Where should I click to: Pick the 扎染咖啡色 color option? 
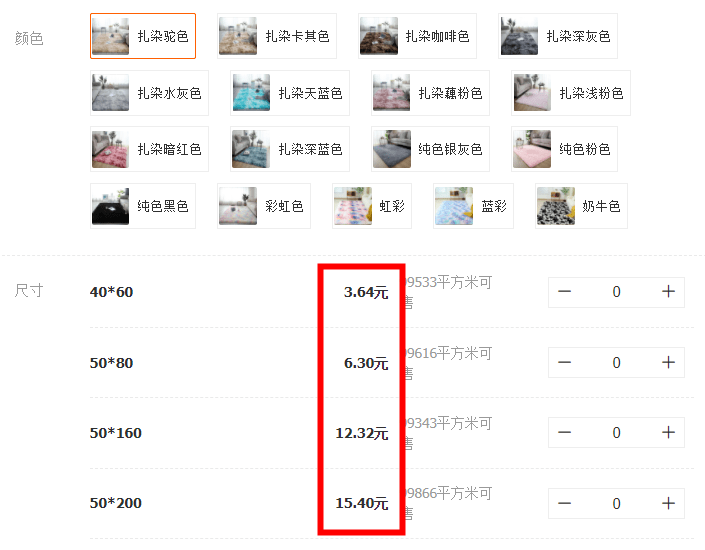pyautogui.click(x=417, y=36)
